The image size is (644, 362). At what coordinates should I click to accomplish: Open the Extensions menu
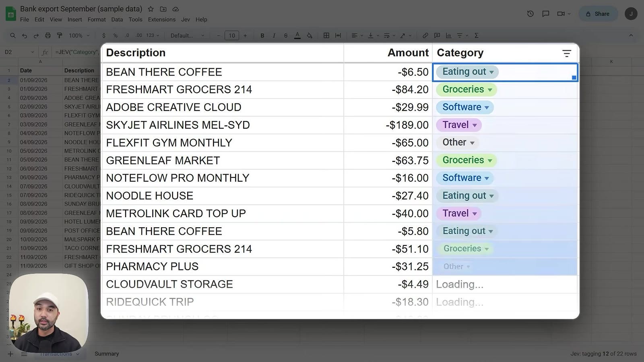[x=162, y=19]
